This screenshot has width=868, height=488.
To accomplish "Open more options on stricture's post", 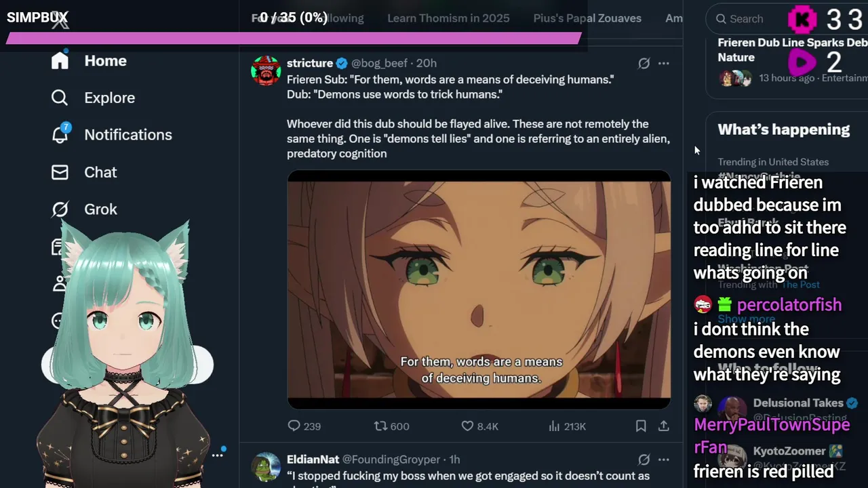I will tap(664, 63).
